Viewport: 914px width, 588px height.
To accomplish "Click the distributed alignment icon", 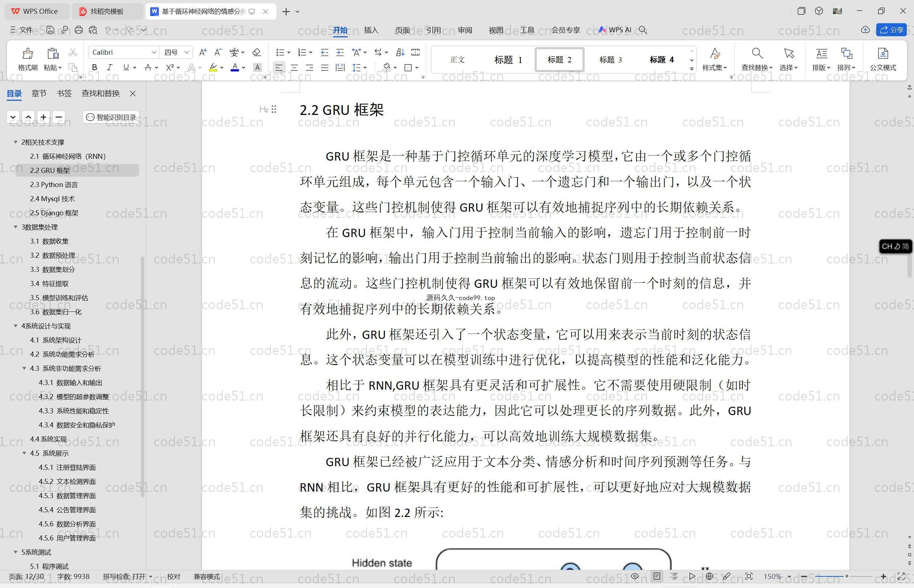I will [339, 67].
